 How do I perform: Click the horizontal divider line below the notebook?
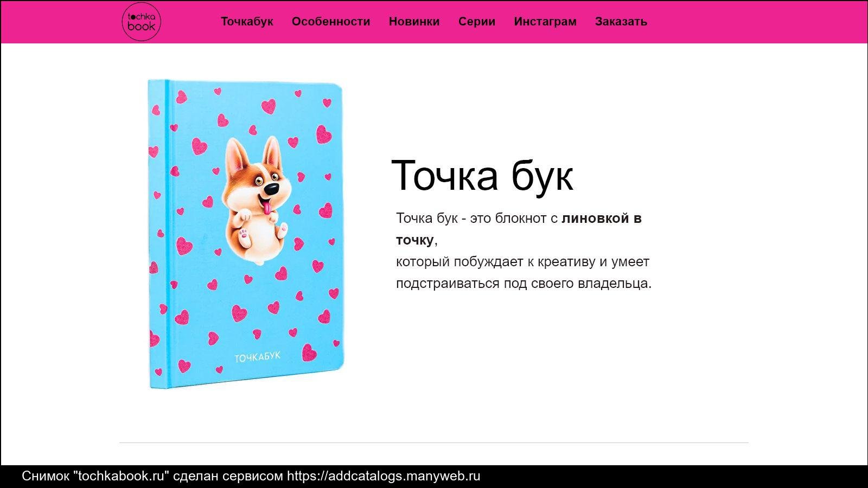coord(434,442)
